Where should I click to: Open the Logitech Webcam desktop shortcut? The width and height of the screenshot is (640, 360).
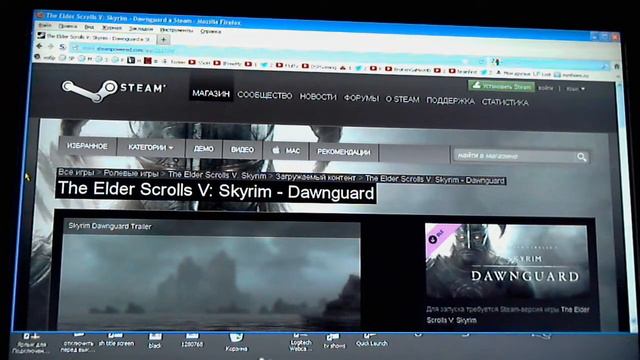(300, 342)
